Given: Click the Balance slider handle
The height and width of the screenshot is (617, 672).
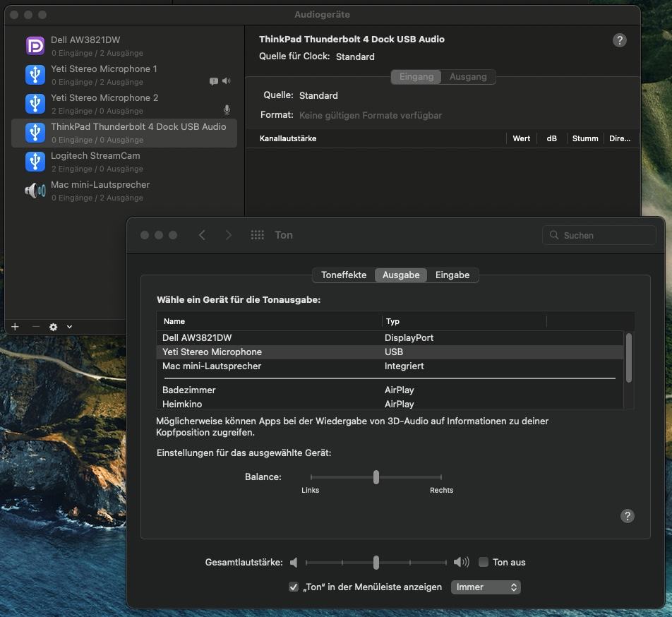Looking at the screenshot, I should point(376,477).
